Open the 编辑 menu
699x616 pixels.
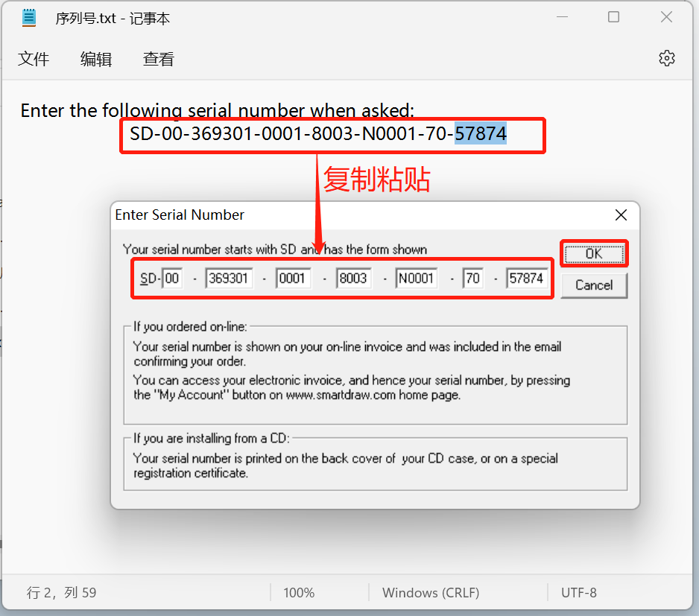[96, 59]
